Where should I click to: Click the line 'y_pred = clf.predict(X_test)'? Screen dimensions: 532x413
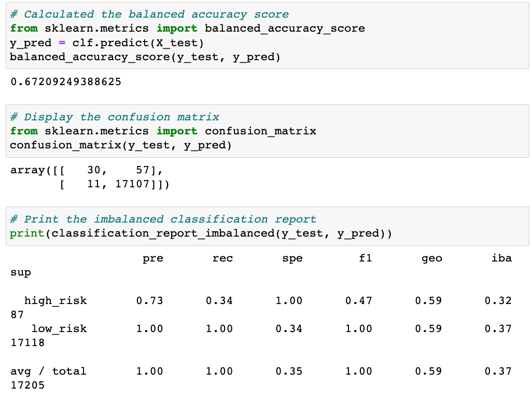(106, 43)
